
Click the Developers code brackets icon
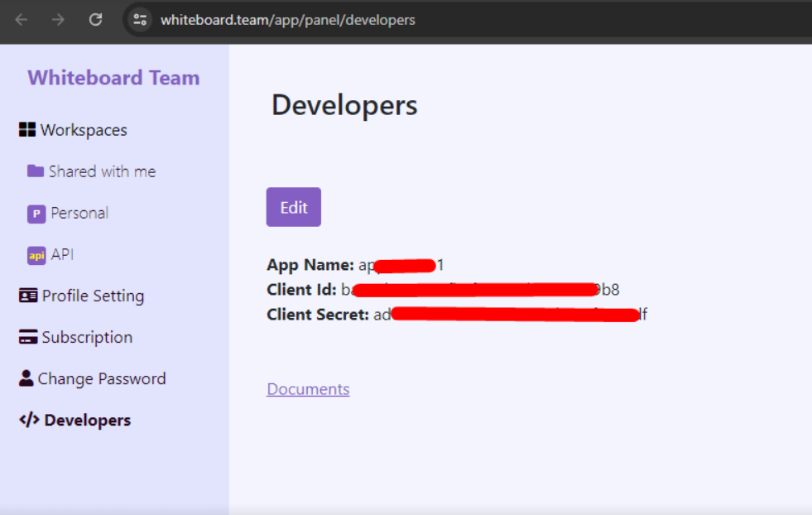(29, 420)
